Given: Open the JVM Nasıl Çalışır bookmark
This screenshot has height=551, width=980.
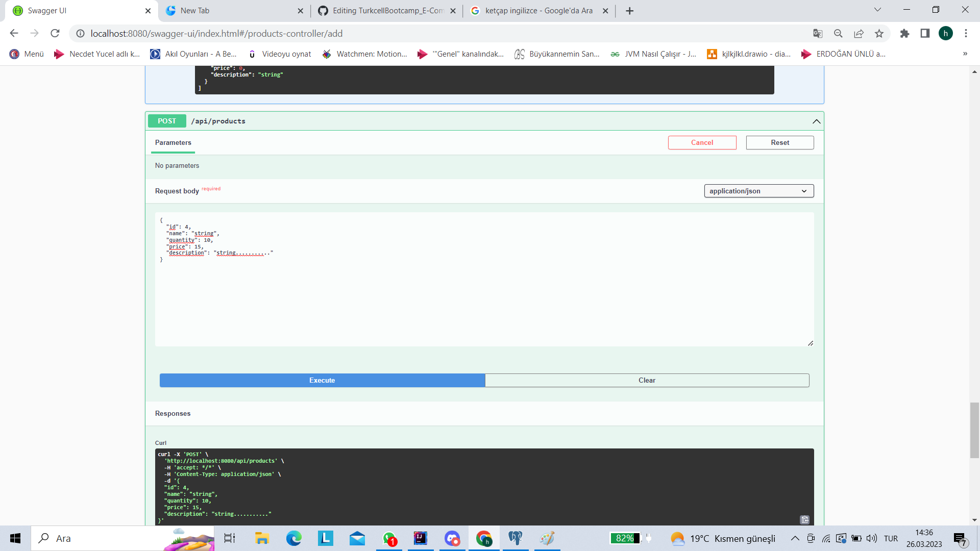Looking at the screenshot, I should click(653, 54).
